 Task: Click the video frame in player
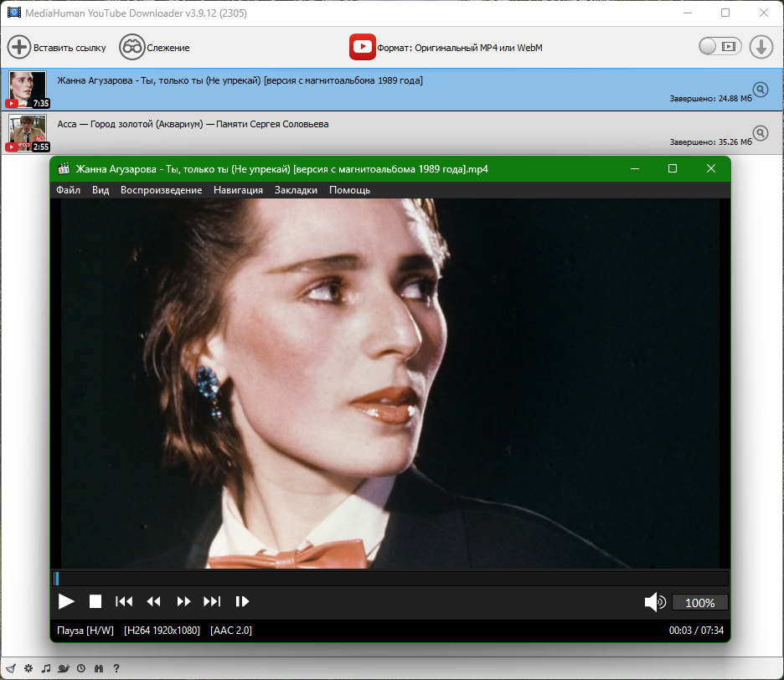(390, 384)
